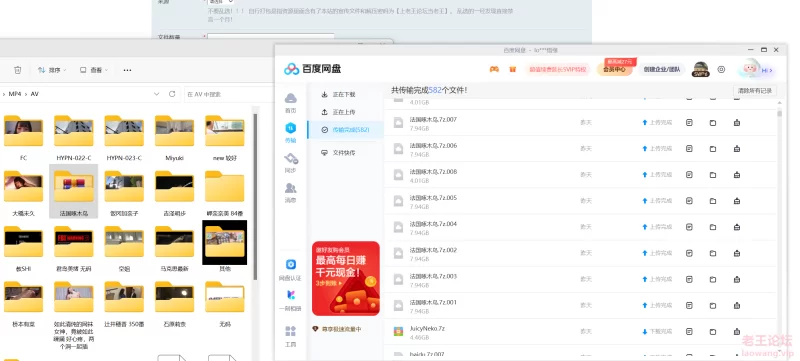Click the 百度网盘 logo
The width and height of the screenshot is (800, 361).
pyautogui.click(x=313, y=69)
